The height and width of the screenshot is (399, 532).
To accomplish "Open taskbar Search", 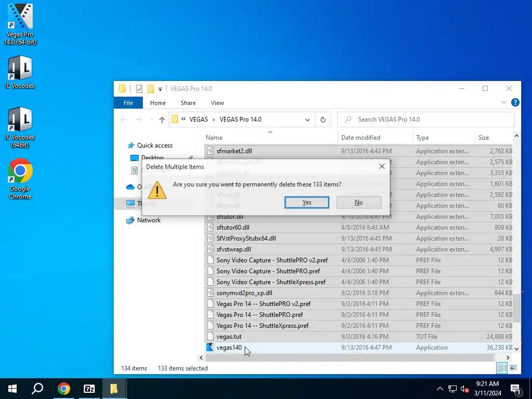I will pos(37,389).
